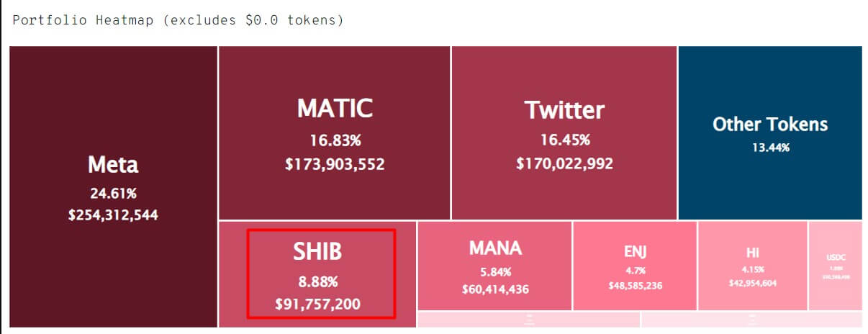Select the highlighted SHIB tile
This screenshot has height=334, width=868.
[317, 274]
